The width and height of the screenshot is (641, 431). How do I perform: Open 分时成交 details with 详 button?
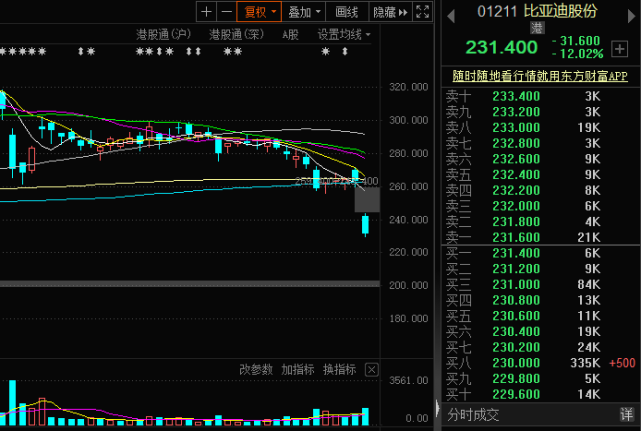pos(625,414)
